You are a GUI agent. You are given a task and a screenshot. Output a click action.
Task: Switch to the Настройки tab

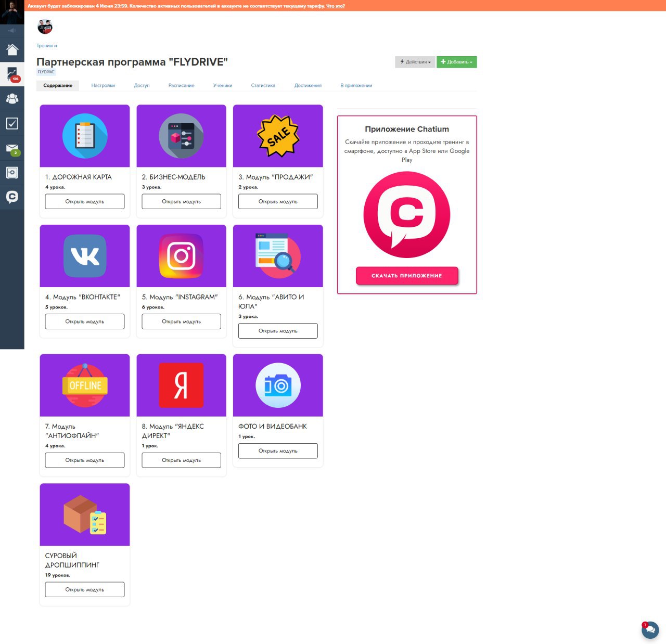point(103,85)
